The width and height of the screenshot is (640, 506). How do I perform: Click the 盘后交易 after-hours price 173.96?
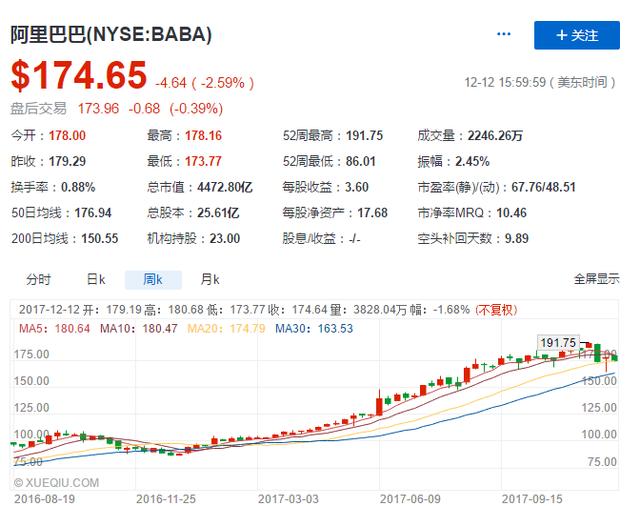tap(98, 109)
